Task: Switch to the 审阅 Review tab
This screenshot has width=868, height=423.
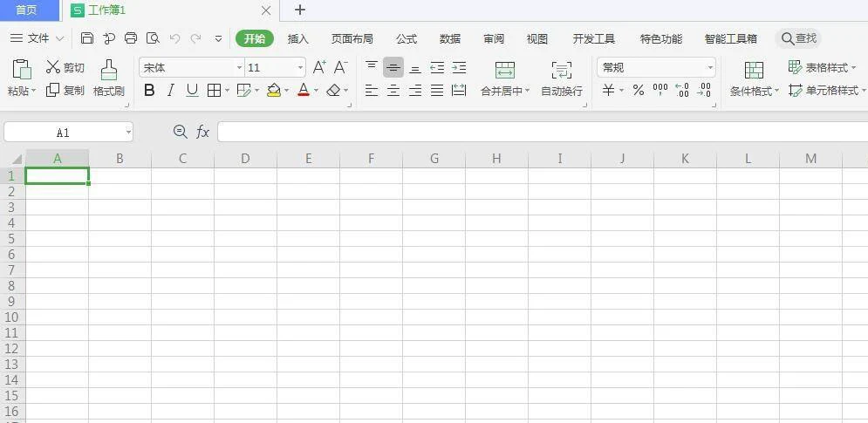Action: pos(494,38)
